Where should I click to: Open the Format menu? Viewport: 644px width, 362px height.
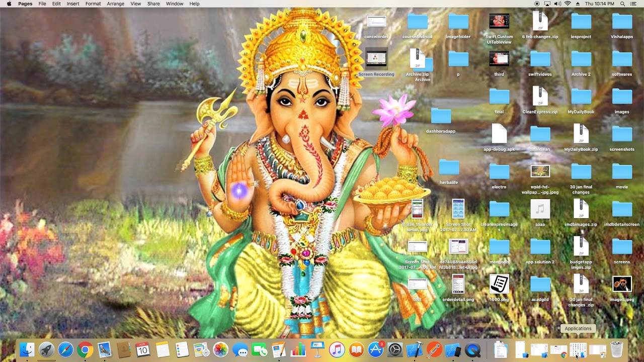(x=93, y=4)
